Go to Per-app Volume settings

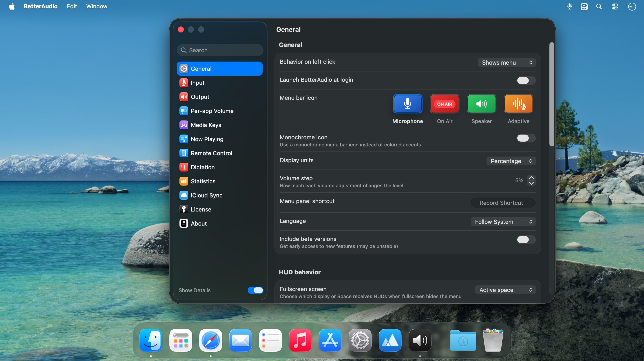[220, 111]
